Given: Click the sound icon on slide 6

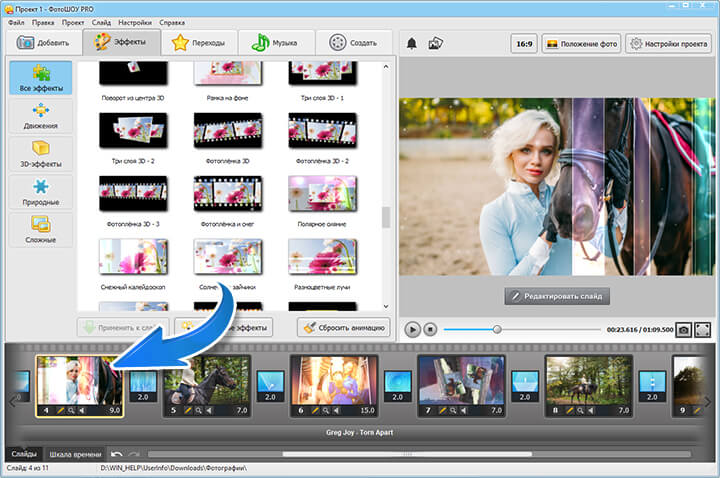Looking at the screenshot, I should pyautogui.click(x=336, y=410).
